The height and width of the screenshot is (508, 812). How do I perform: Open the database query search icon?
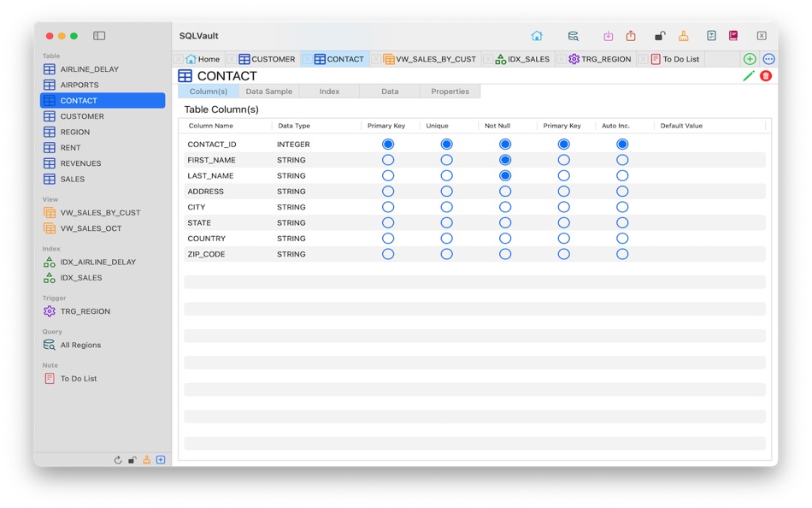573,36
